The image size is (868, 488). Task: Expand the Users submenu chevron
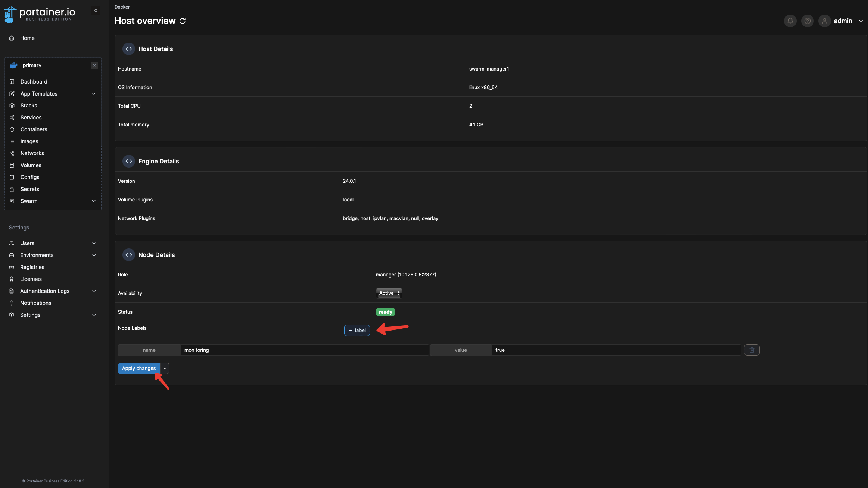click(x=94, y=243)
